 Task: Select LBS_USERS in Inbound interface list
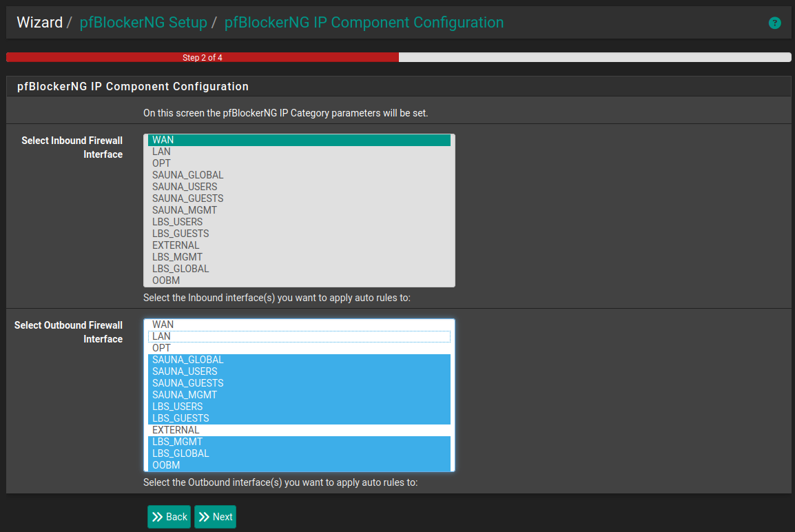click(299, 222)
